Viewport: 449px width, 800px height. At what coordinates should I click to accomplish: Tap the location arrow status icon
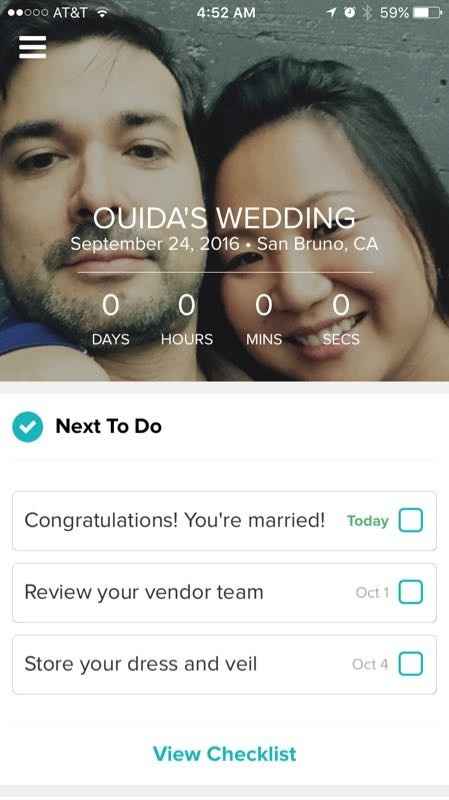point(332,12)
